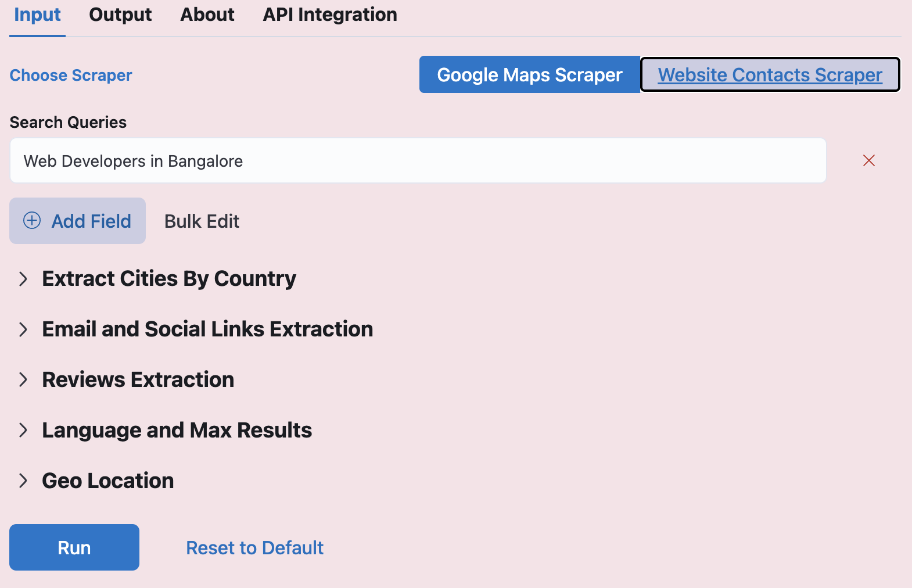Viewport: 912px width, 588px height.
Task: Expand Email and Social Links Extraction
Action: tap(196, 329)
